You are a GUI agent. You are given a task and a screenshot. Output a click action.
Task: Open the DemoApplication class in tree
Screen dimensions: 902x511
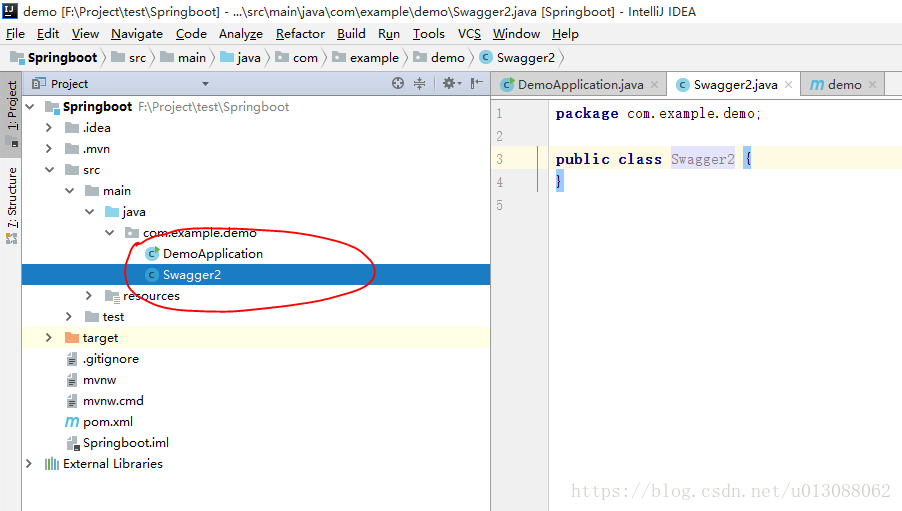point(212,254)
